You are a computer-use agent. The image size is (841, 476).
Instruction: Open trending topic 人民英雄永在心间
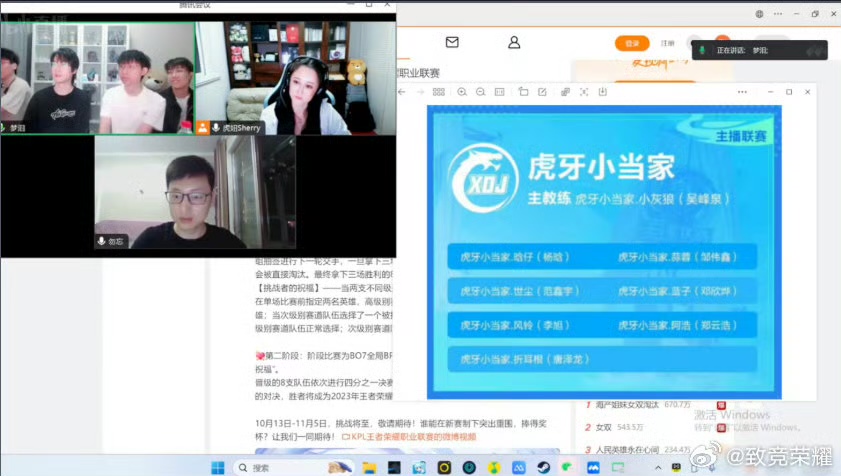628,450
